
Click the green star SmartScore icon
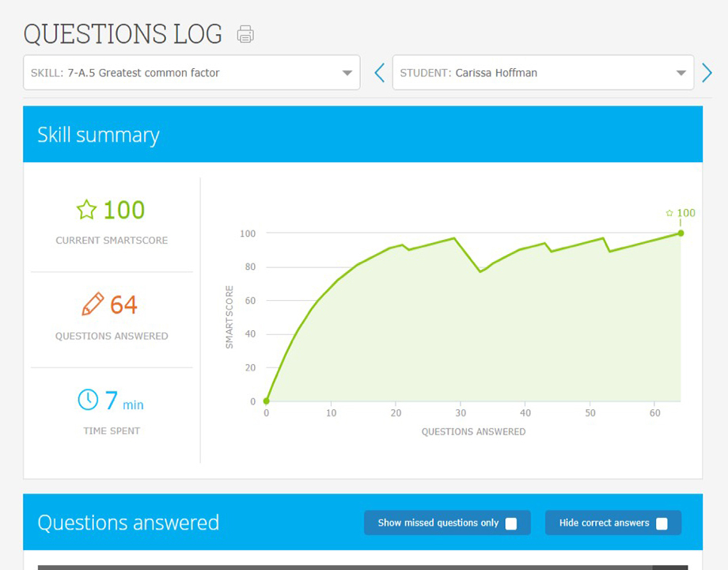[x=85, y=210]
